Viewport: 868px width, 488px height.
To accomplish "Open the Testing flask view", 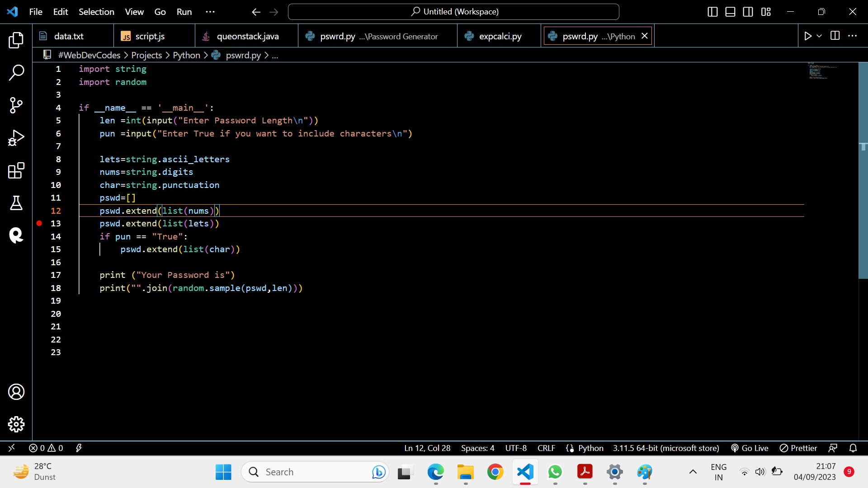I will point(16,203).
